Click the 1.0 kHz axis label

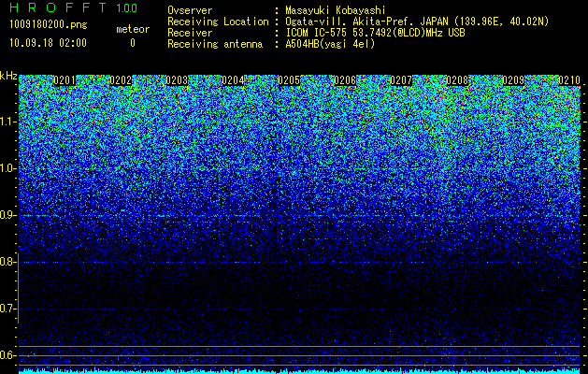click(7, 168)
